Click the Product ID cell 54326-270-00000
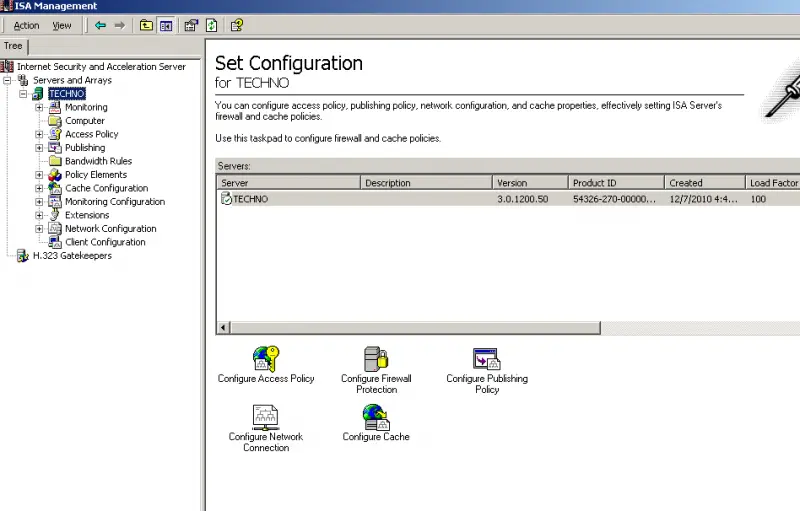 (614, 199)
